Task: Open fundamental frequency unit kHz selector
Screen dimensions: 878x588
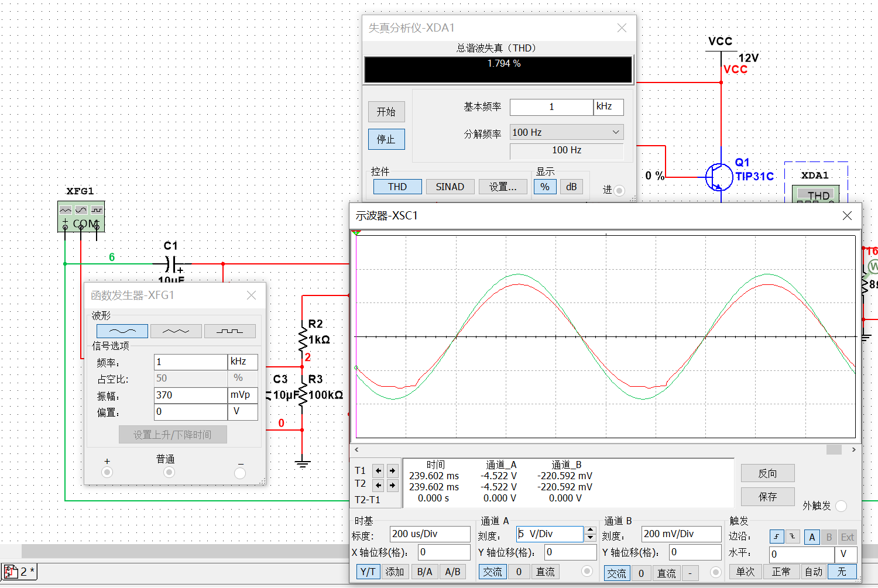Action: pyautogui.click(x=609, y=106)
